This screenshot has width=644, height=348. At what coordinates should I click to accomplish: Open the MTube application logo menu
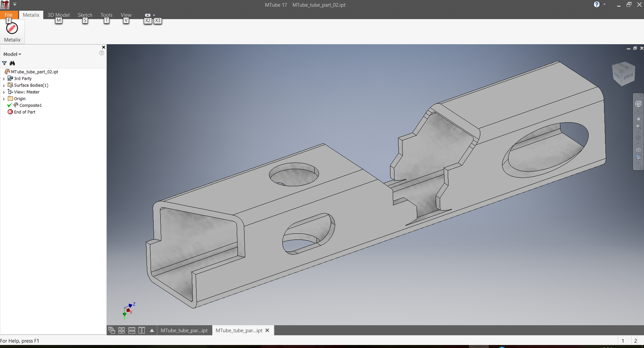[x=5, y=5]
